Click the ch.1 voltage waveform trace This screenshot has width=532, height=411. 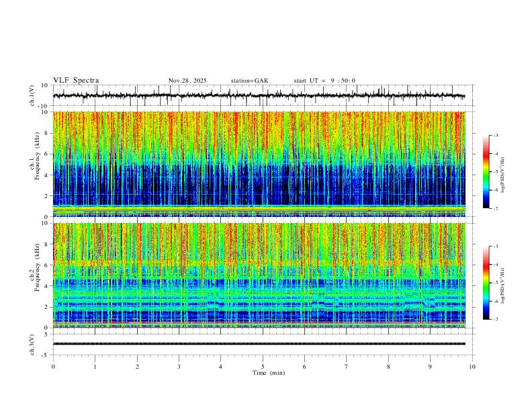click(259, 95)
